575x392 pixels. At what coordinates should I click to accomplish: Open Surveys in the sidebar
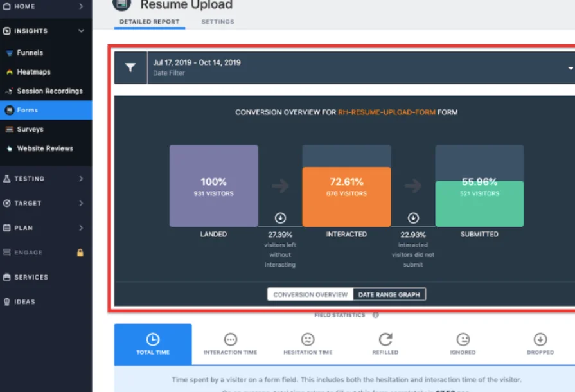(x=30, y=129)
